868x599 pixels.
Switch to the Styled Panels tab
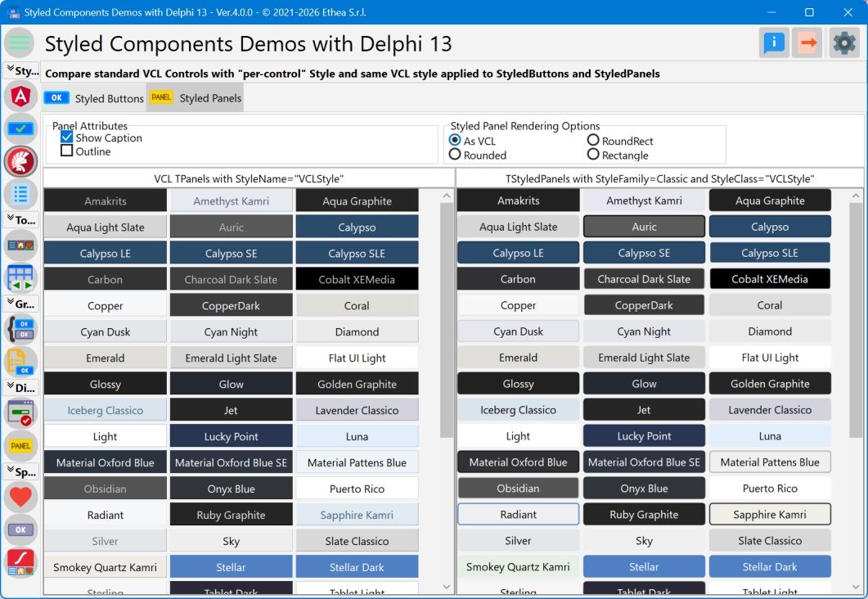point(196,98)
